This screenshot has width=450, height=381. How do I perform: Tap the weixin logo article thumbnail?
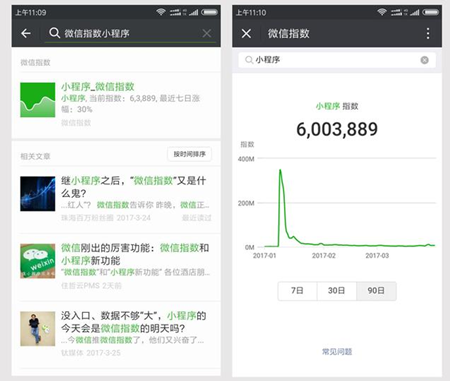(38, 261)
